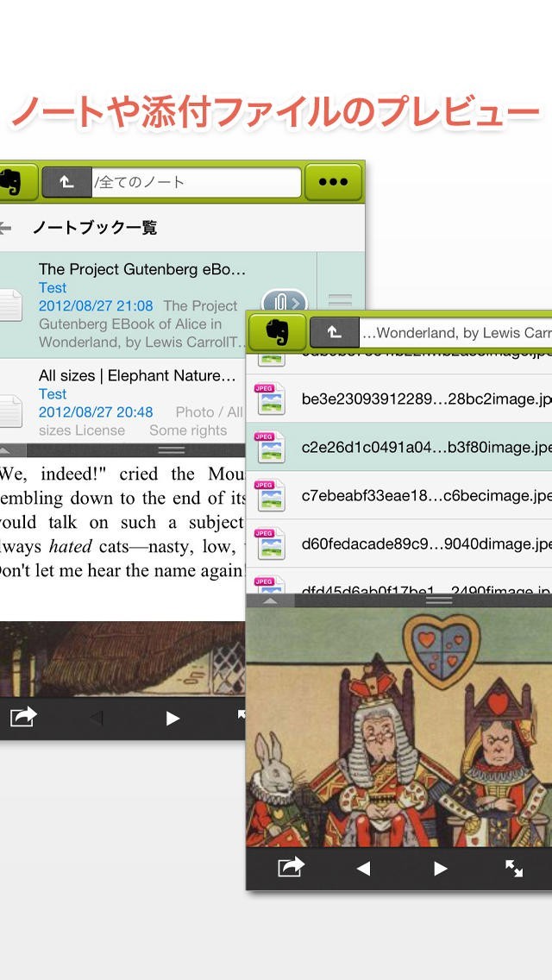Tap the share icon below the king and queen image

point(291,868)
